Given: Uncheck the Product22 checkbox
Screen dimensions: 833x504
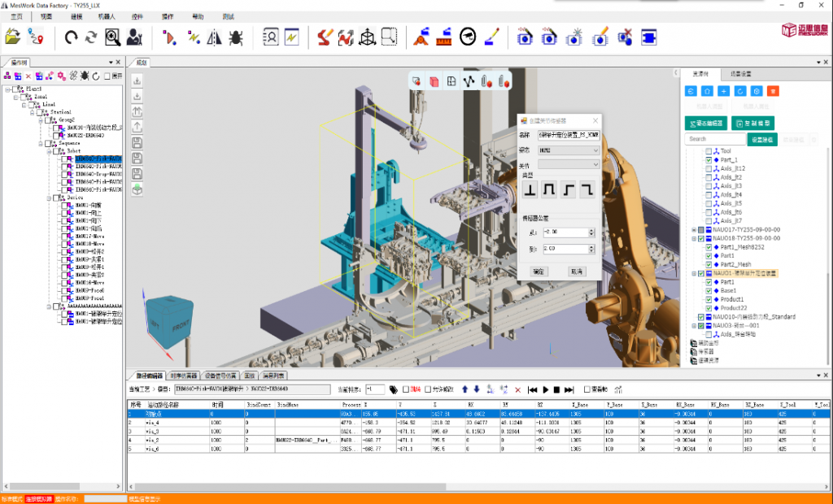Looking at the screenshot, I should tap(709, 308).
